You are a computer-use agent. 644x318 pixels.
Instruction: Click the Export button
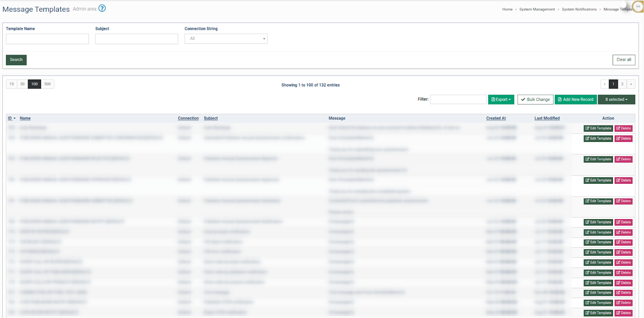501,100
